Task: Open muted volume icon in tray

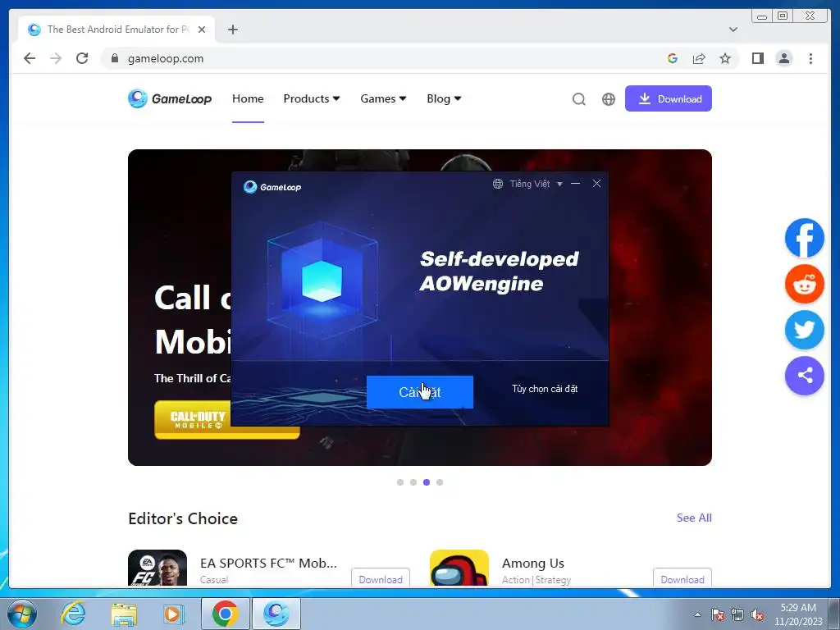Action: click(x=757, y=615)
